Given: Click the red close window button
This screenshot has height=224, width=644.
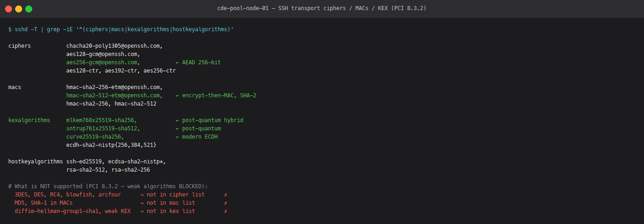Looking at the screenshot, I should point(8,9).
